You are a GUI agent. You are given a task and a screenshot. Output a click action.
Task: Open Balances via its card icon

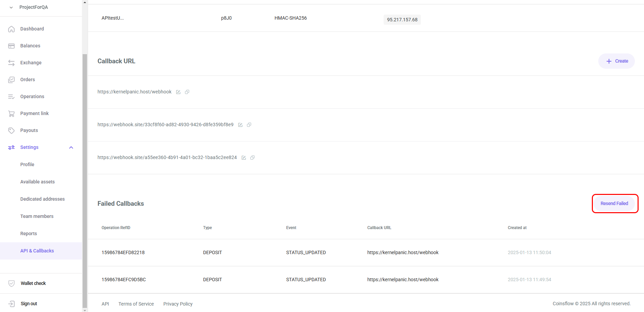pyautogui.click(x=12, y=46)
